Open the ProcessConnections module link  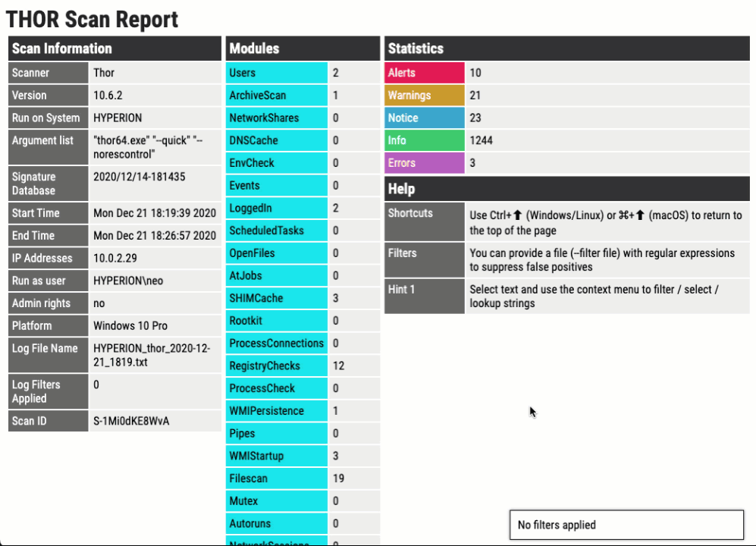(x=277, y=343)
